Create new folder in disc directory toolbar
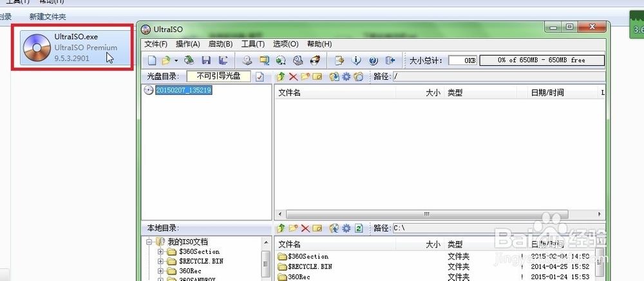 point(305,77)
